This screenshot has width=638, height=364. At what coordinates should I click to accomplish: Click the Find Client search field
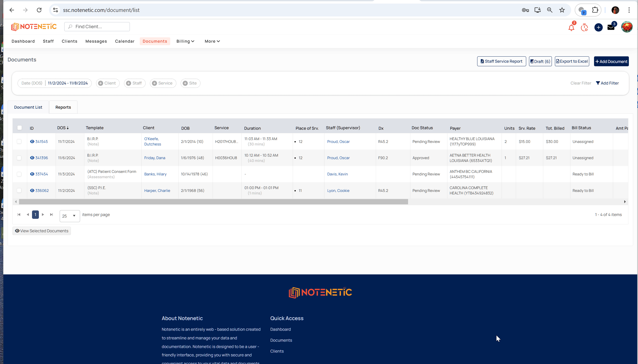97,27
